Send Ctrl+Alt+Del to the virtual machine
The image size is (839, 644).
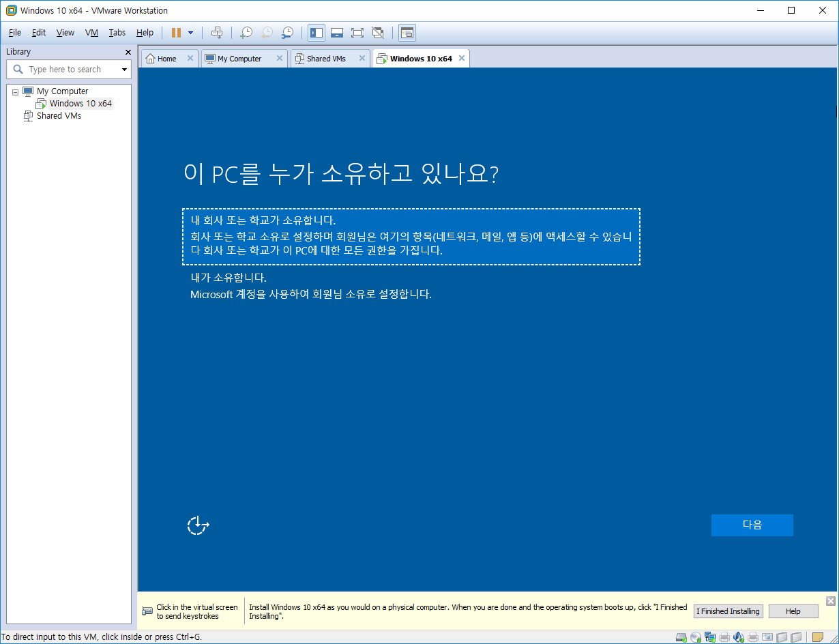[217, 32]
